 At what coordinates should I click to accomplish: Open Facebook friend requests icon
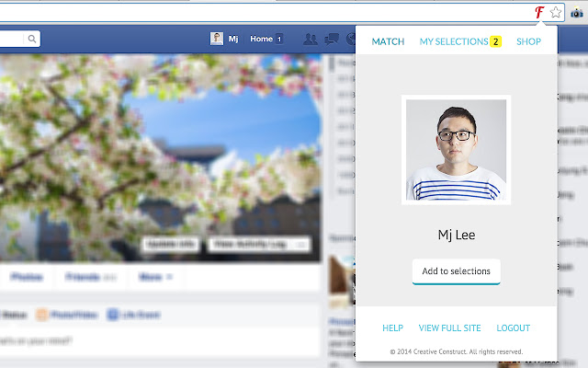[311, 39]
